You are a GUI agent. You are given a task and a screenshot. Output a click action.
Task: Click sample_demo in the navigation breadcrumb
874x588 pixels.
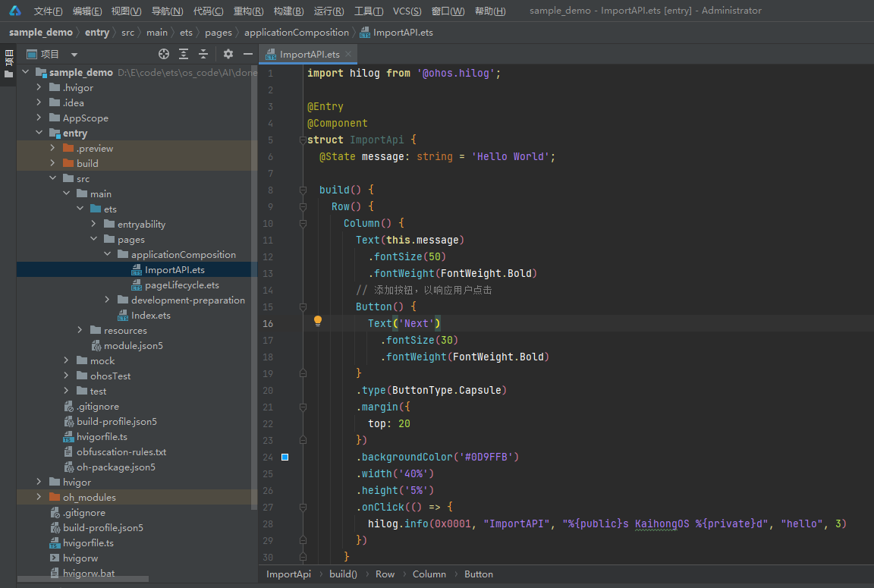41,33
